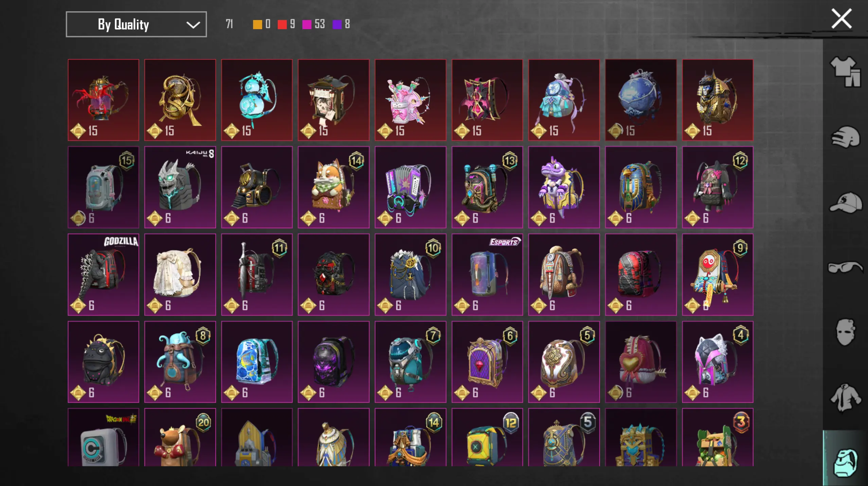Image resolution: width=868 pixels, height=486 pixels.
Task: Select the blue octopus backpack
Action: [180, 362]
